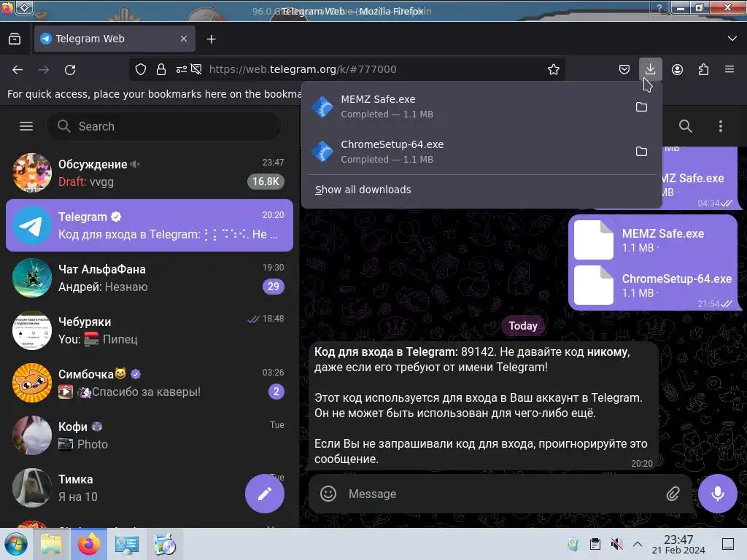This screenshot has width=747, height=560.
Task: Show site security lock info
Action: 161,69
